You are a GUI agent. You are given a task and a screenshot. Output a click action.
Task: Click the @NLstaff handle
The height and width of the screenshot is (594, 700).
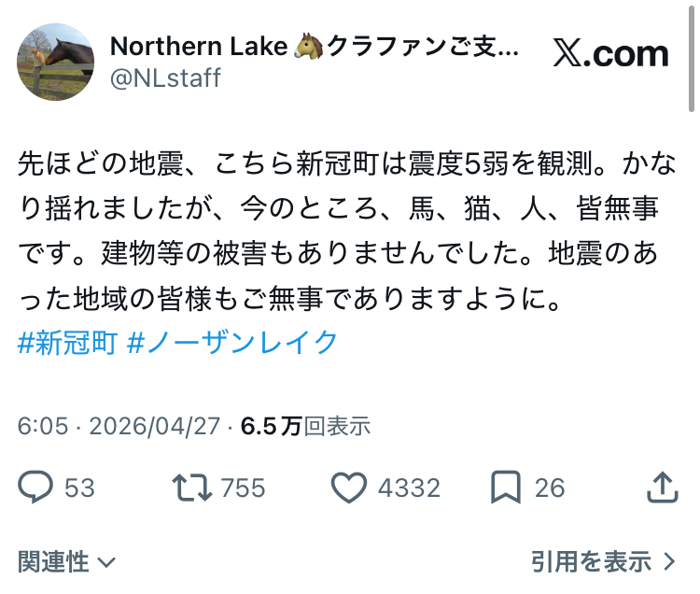click(165, 78)
